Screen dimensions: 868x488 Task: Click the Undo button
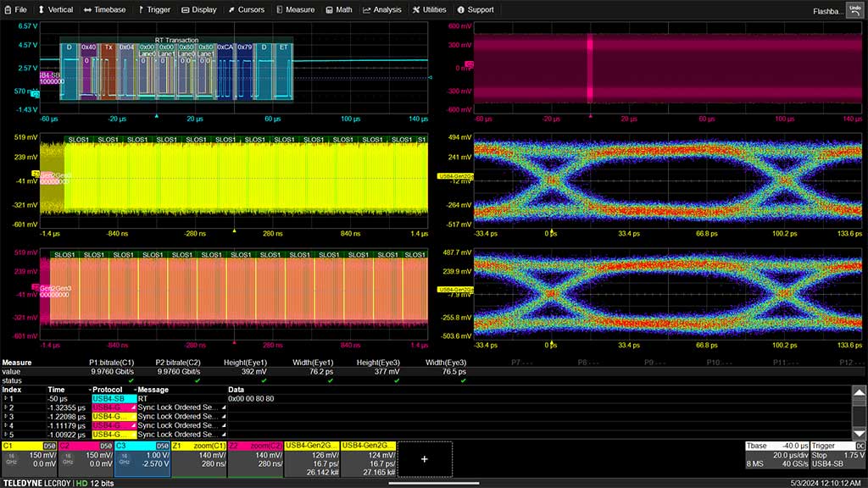coord(854,9)
